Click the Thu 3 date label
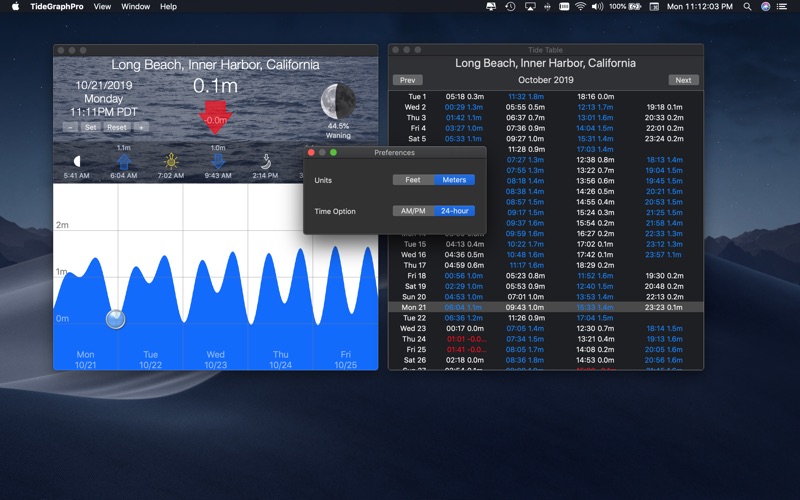This screenshot has height=500, width=800. point(416,118)
